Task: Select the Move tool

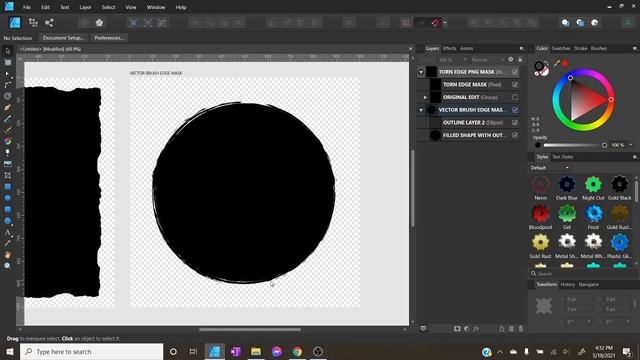Action: [x=8, y=51]
